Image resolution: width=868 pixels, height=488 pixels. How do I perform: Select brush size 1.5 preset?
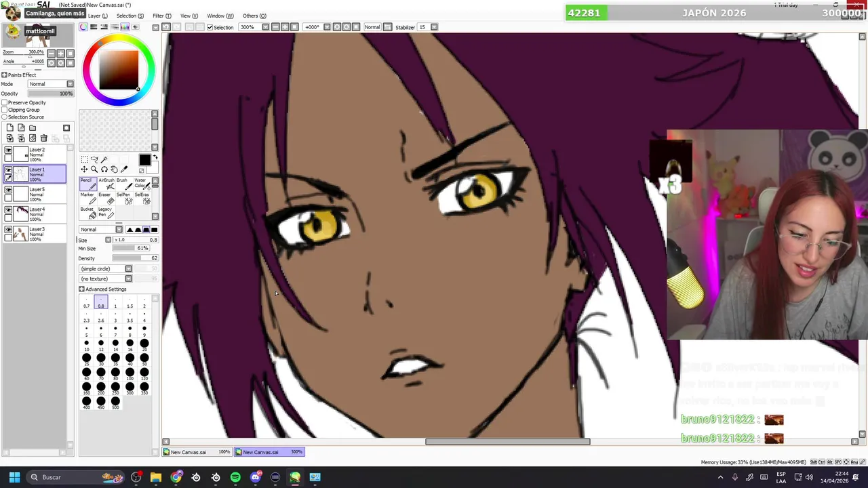click(x=130, y=303)
